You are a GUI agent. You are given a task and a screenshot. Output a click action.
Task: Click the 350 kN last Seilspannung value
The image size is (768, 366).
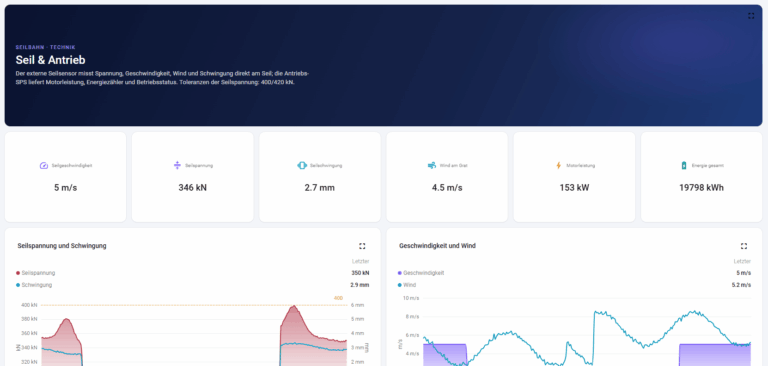coord(360,273)
